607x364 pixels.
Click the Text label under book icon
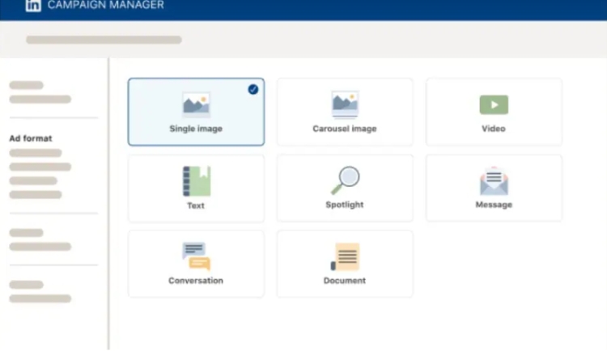pyautogui.click(x=196, y=205)
